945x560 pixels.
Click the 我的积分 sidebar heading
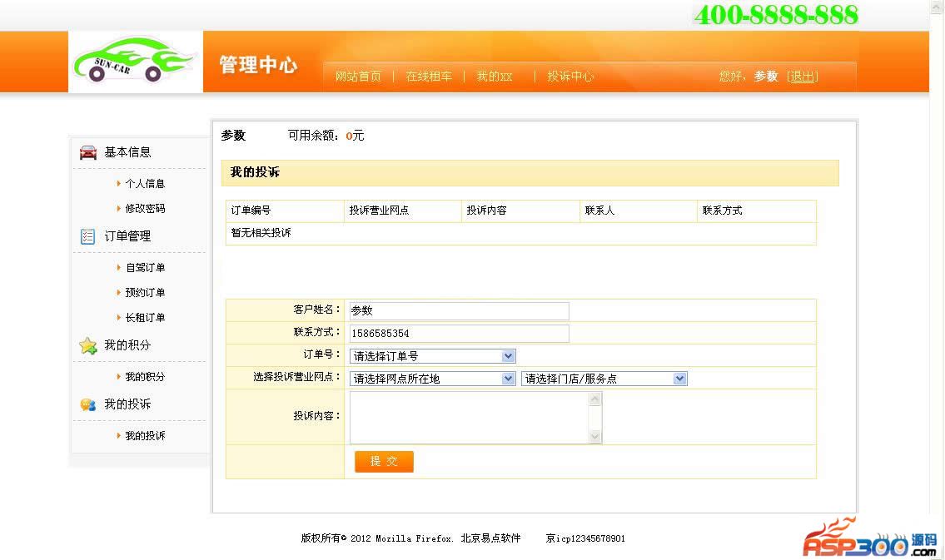(127, 345)
